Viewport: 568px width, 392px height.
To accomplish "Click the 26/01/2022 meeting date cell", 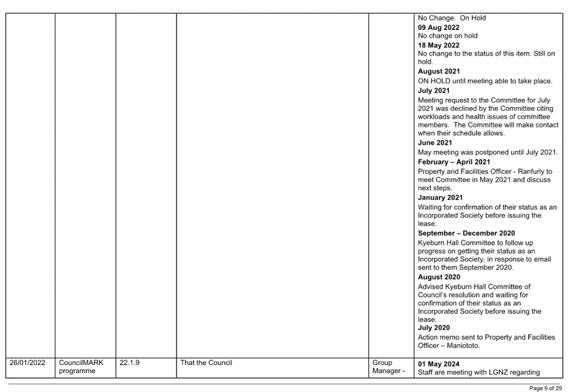I will click(27, 363).
